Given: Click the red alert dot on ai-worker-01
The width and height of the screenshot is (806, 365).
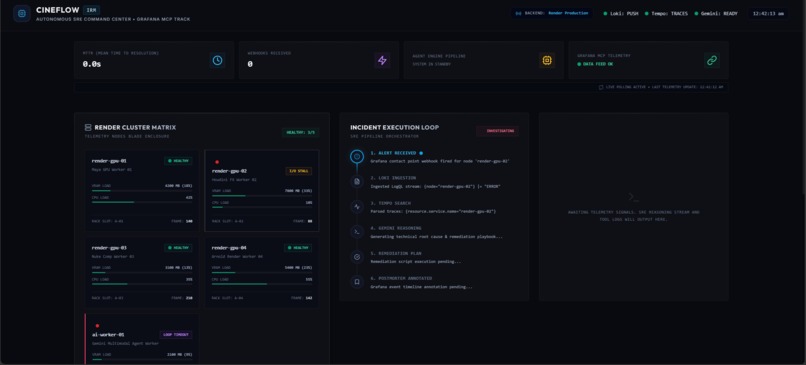Looking at the screenshot, I should 97,325.
